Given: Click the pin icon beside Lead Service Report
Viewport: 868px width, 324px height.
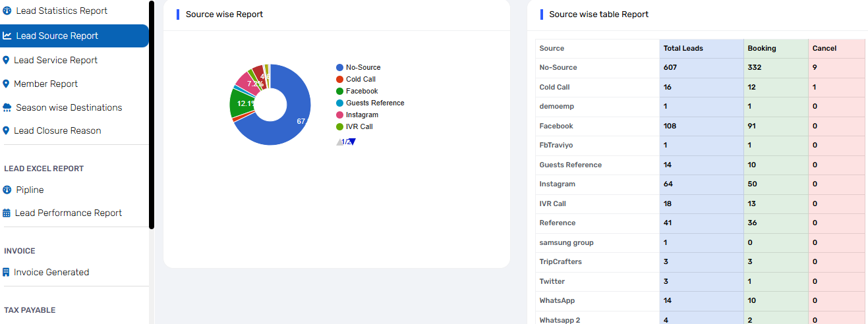Looking at the screenshot, I should coord(7,60).
